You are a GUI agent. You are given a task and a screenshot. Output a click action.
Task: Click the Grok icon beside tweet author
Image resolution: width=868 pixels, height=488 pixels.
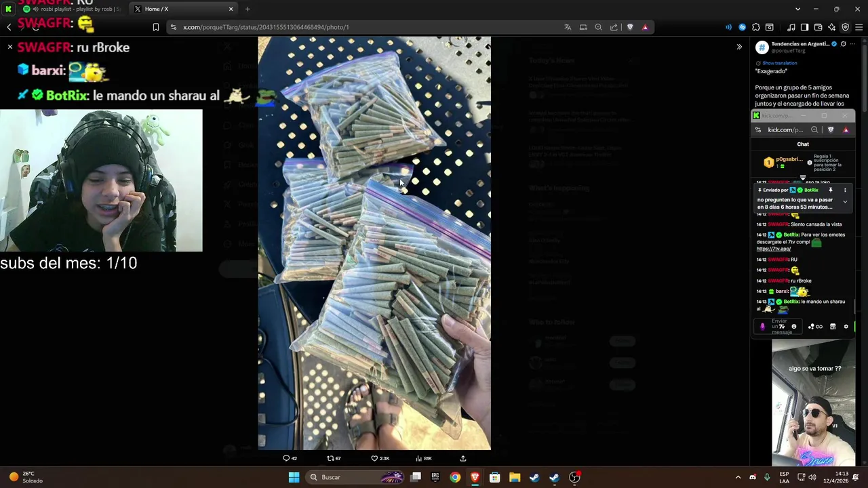pos(843,44)
